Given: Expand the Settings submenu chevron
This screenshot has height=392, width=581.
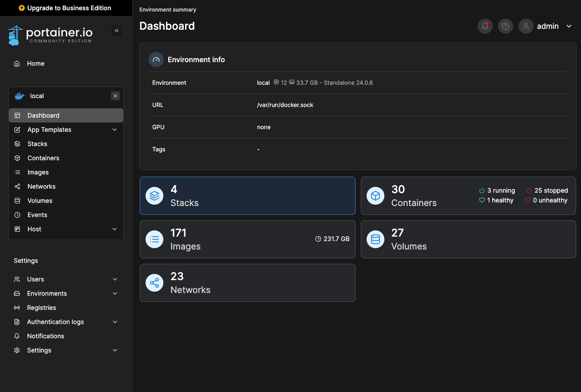Looking at the screenshot, I should click(115, 350).
